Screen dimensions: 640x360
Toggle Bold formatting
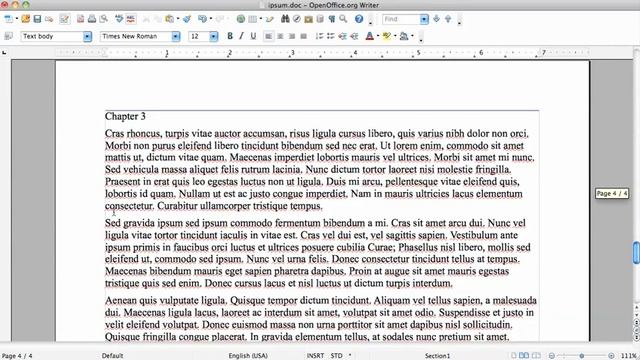point(230,36)
